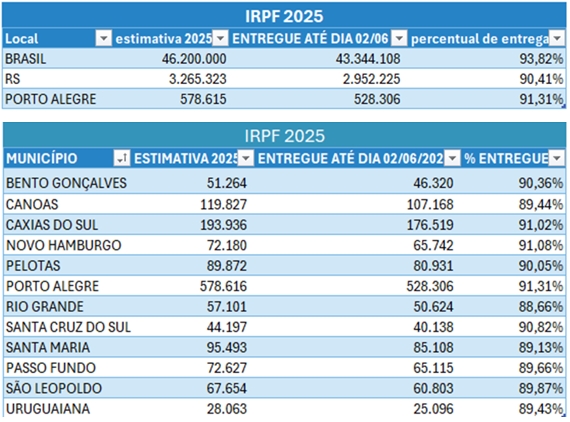
Task: Click the MUNICÍPIO sort filter button
Action: (121, 158)
